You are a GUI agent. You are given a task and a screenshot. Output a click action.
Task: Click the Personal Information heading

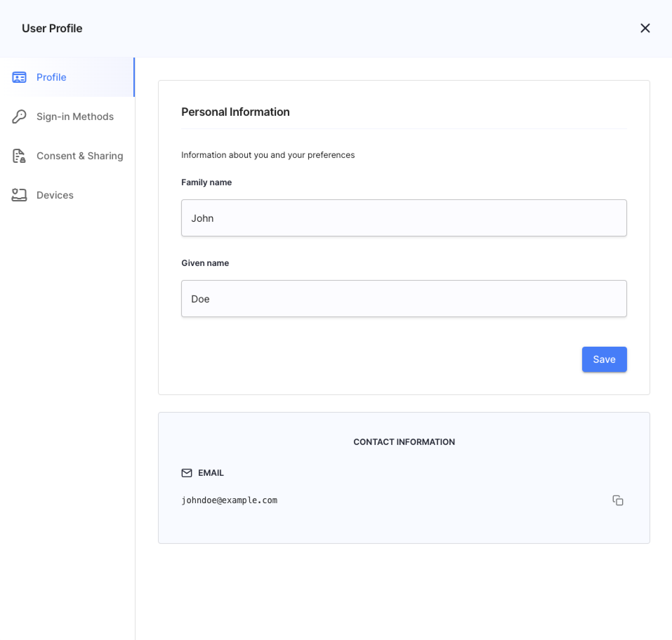(x=235, y=112)
